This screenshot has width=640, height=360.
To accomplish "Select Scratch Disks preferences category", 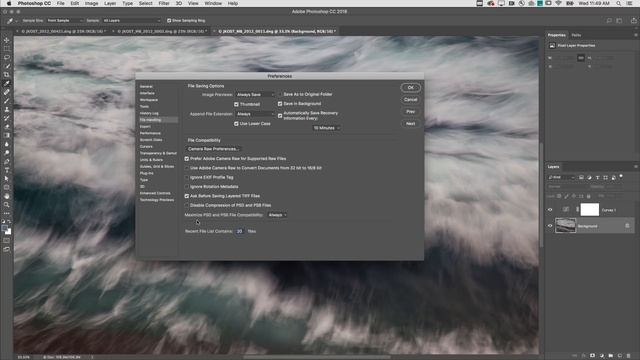I will pyautogui.click(x=151, y=140).
